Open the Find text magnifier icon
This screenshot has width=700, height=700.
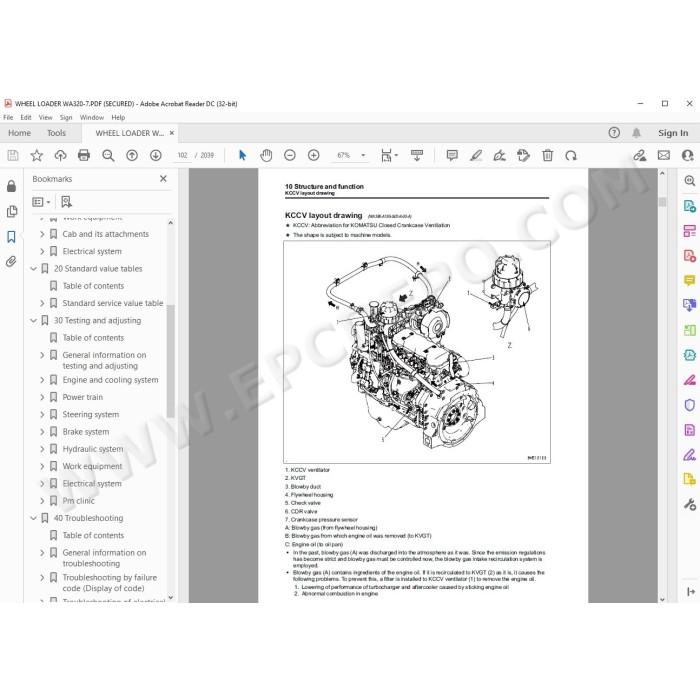pos(108,155)
